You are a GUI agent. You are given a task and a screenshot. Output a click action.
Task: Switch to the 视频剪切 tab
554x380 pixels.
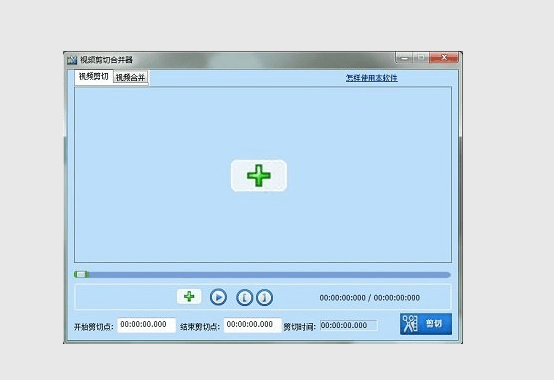tap(94, 77)
